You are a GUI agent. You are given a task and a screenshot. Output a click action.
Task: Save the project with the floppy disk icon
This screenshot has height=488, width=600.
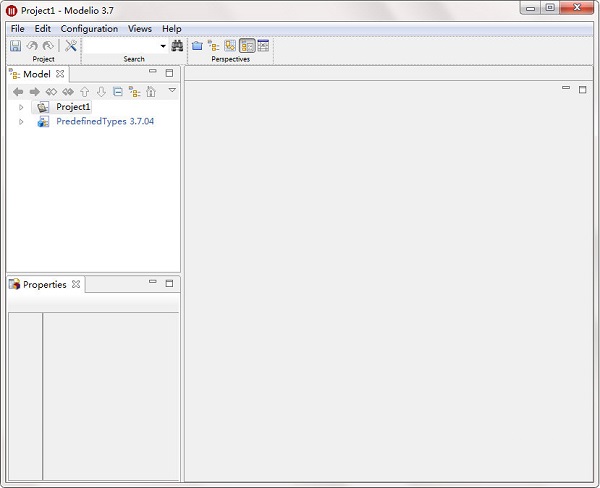15,46
